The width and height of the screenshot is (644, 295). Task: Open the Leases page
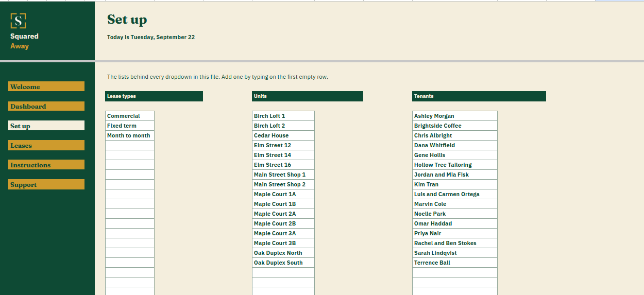click(x=46, y=145)
